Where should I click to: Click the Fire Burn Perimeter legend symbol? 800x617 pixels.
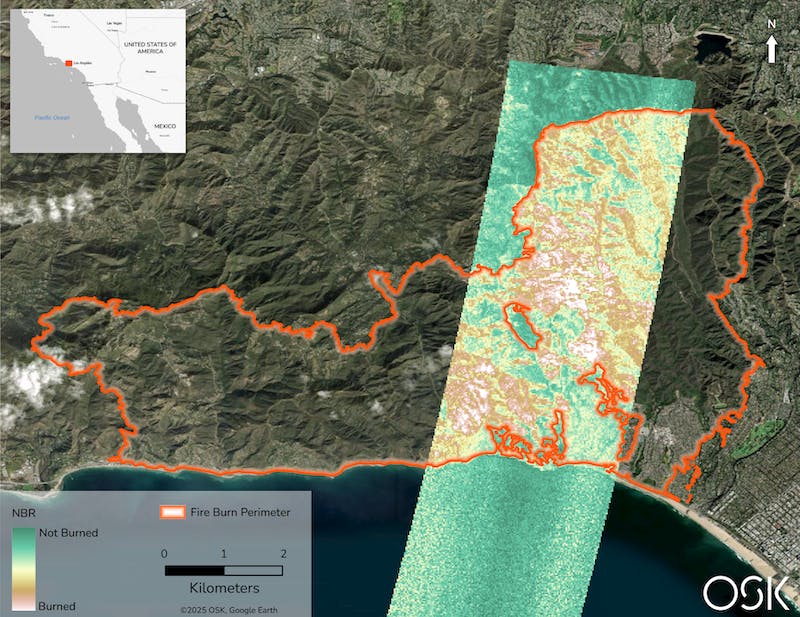coord(173,511)
